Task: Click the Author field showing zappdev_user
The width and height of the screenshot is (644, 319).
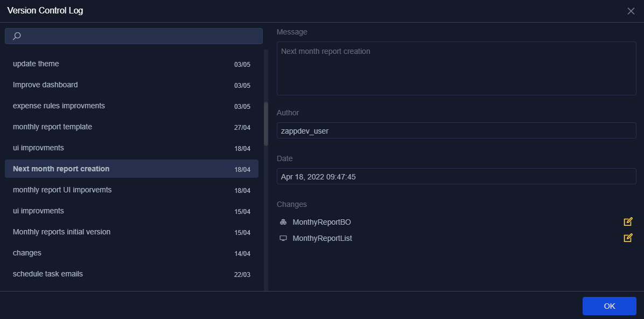Action: tap(456, 130)
